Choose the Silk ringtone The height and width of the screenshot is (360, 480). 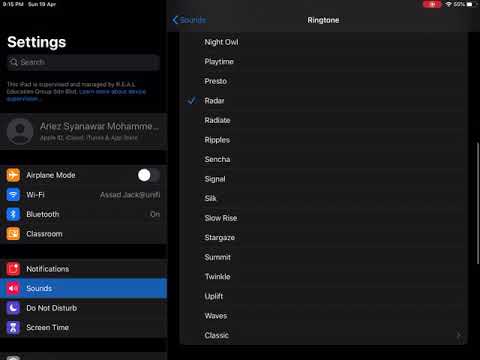point(323,198)
